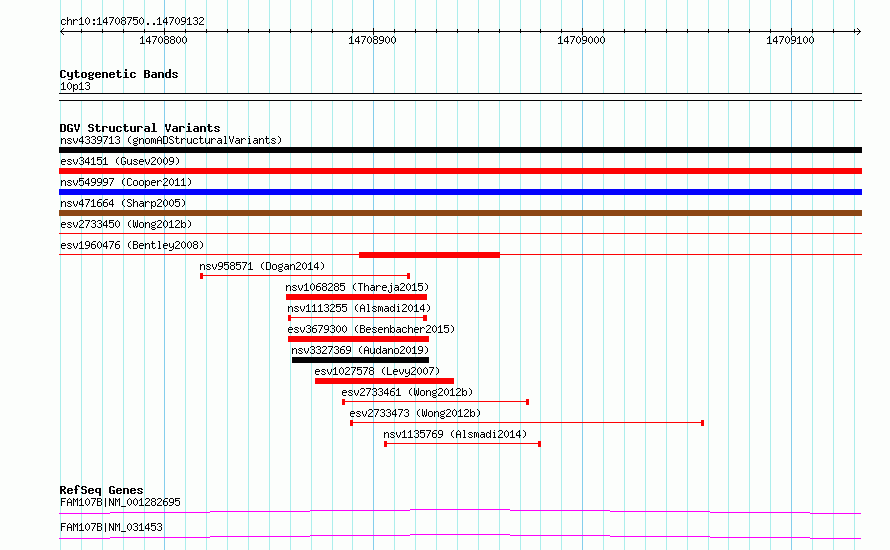
Task: Open variant label esv3679300 (Besenbacher2015)
Action: [x=371, y=329]
